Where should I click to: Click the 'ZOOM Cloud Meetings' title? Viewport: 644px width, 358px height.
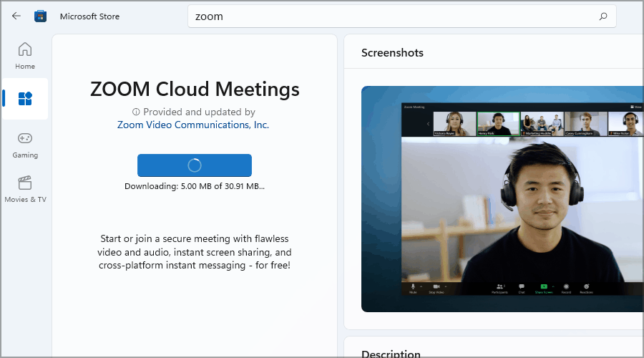click(195, 89)
